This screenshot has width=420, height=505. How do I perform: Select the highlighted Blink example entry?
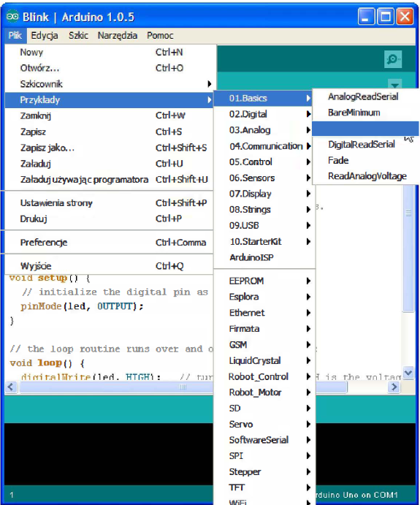pos(366,129)
